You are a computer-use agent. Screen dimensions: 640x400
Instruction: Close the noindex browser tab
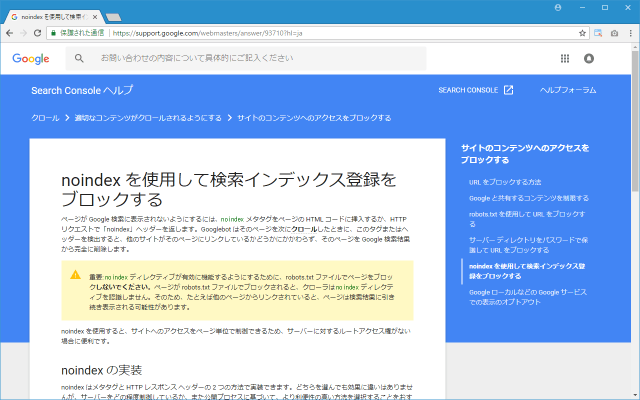95,16
